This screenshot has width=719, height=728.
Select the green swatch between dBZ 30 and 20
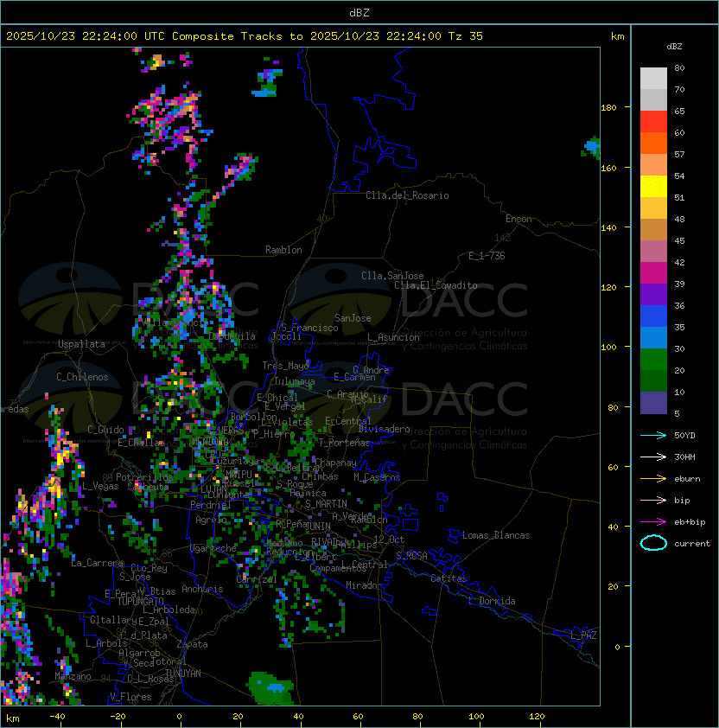(x=653, y=360)
